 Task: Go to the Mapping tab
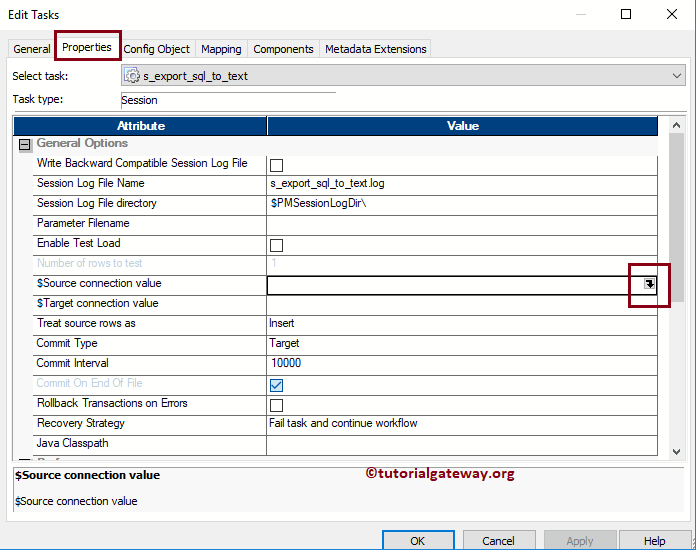221,49
